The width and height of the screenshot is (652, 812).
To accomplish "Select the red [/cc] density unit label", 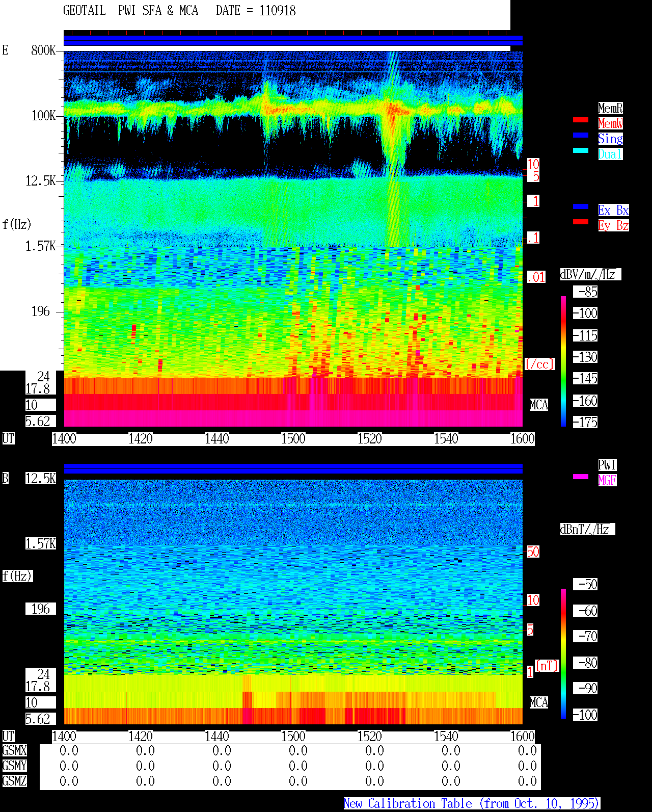I will (539, 364).
